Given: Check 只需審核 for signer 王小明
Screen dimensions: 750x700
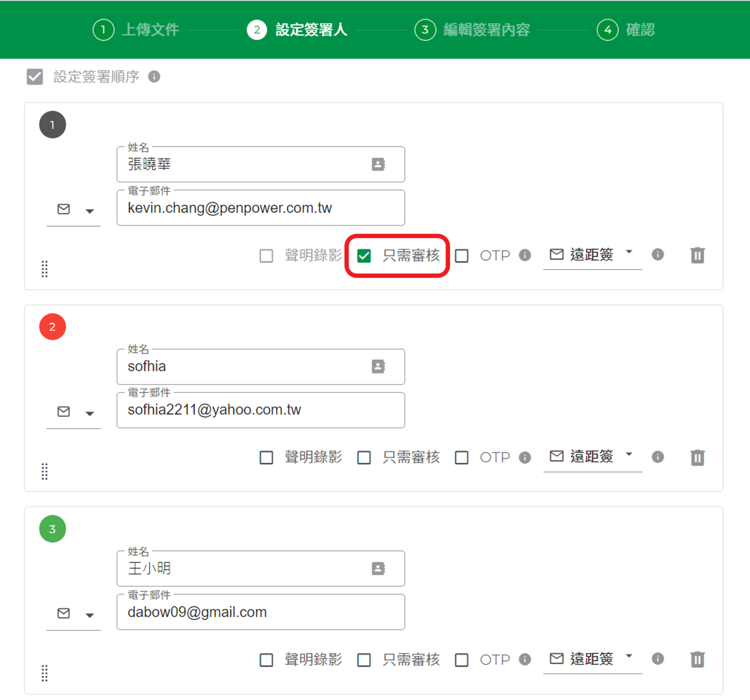Looking at the screenshot, I should click(364, 660).
